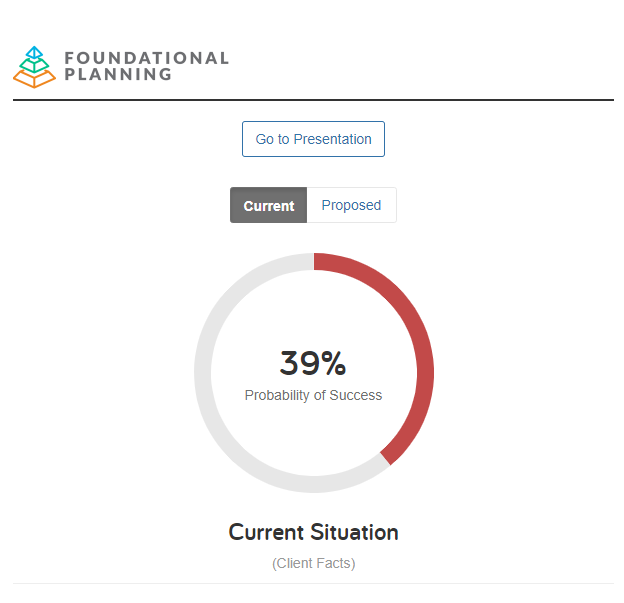Click the word PLANNING in the header

point(118,74)
